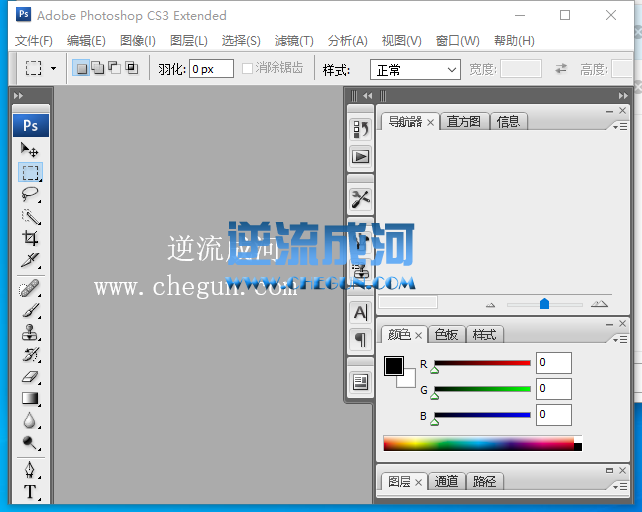Open the 分析(A) menu
The height and width of the screenshot is (512, 642).
point(348,41)
